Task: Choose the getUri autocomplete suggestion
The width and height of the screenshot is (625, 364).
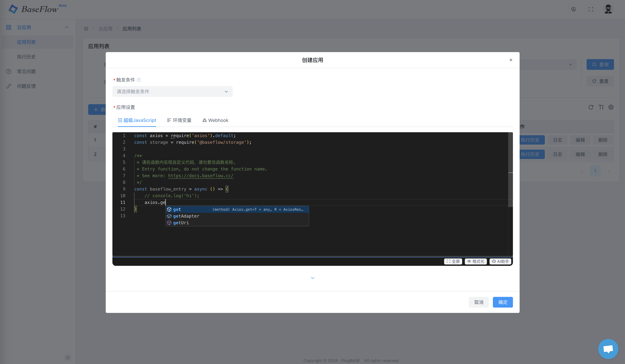Action: click(x=237, y=223)
